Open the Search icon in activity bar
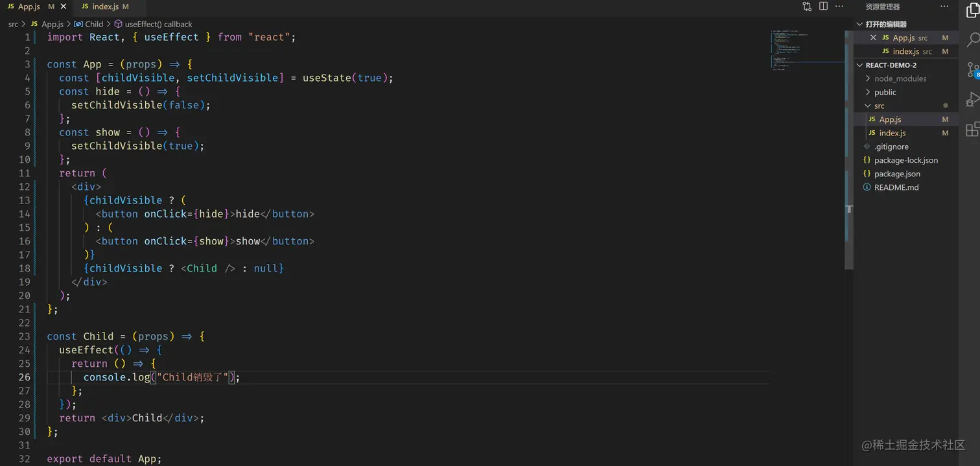This screenshot has width=980, height=466. click(x=973, y=40)
